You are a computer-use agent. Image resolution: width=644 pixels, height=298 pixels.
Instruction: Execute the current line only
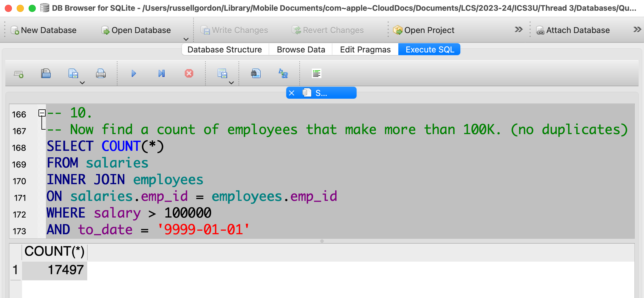tap(161, 74)
